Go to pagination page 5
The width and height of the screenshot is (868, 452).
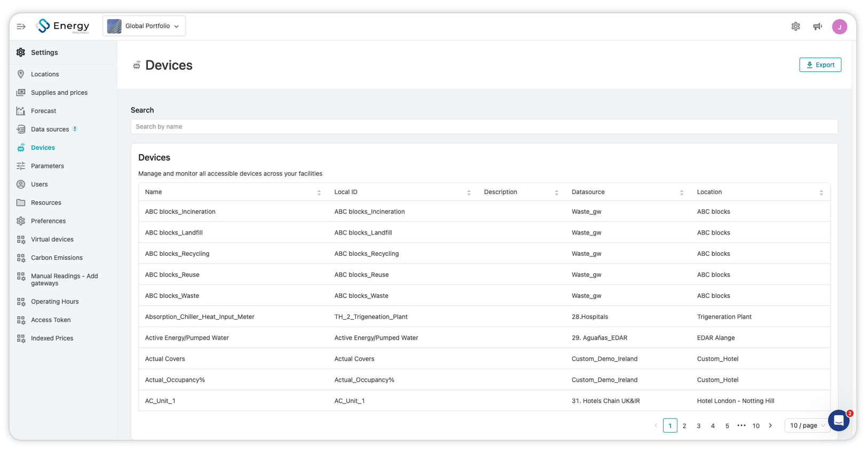pyautogui.click(x=727, y=425)
